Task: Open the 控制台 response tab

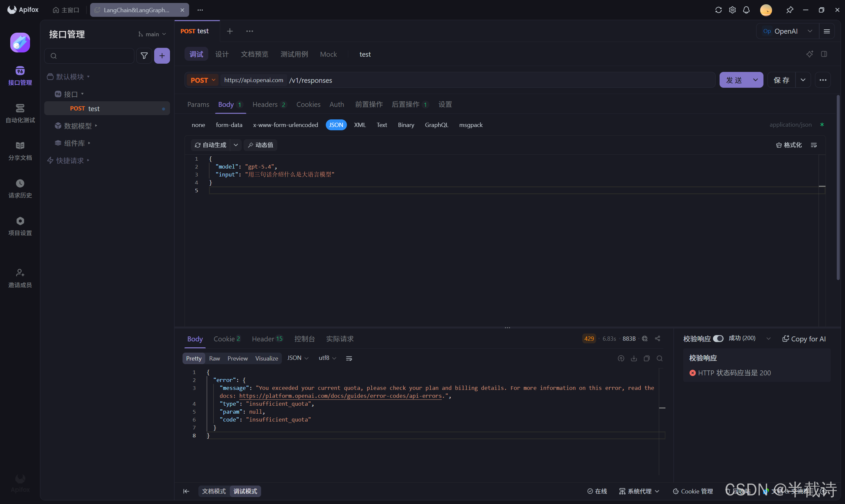Action: 304,339
